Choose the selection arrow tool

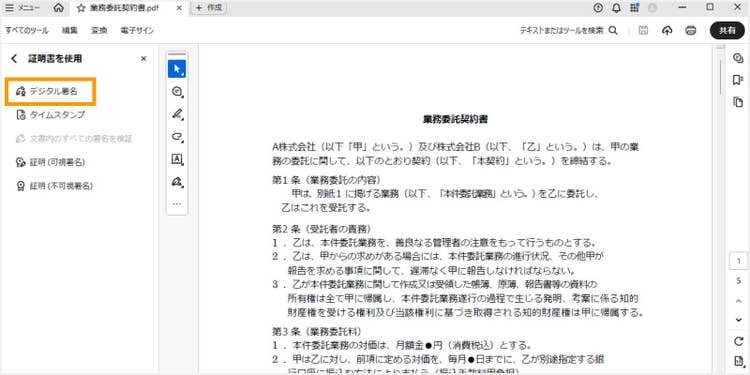pyautogui.click(x=177, y=69)
